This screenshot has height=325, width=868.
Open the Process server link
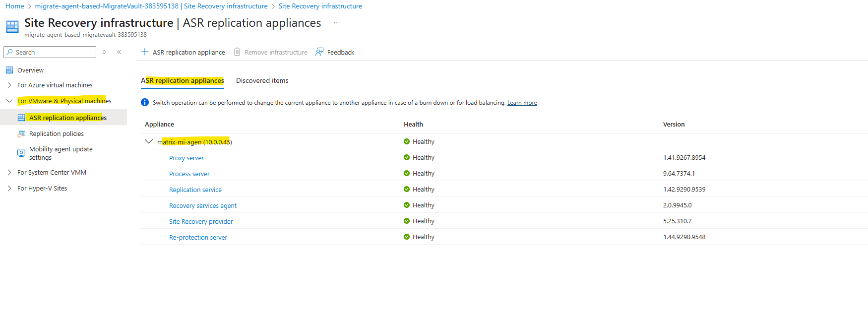tap(189, 174)
